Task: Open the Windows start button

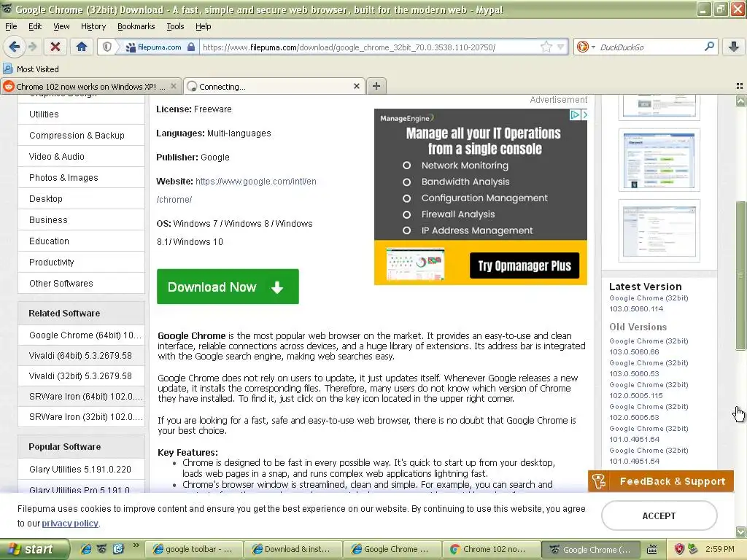Action: click(34, 550)
